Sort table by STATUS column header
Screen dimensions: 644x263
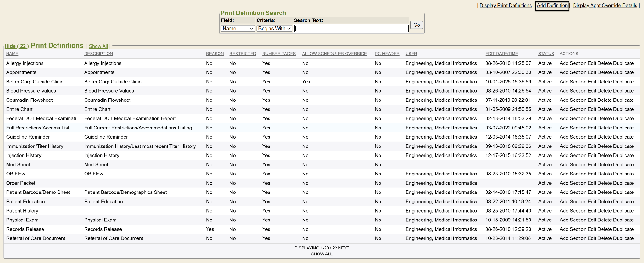546,54
